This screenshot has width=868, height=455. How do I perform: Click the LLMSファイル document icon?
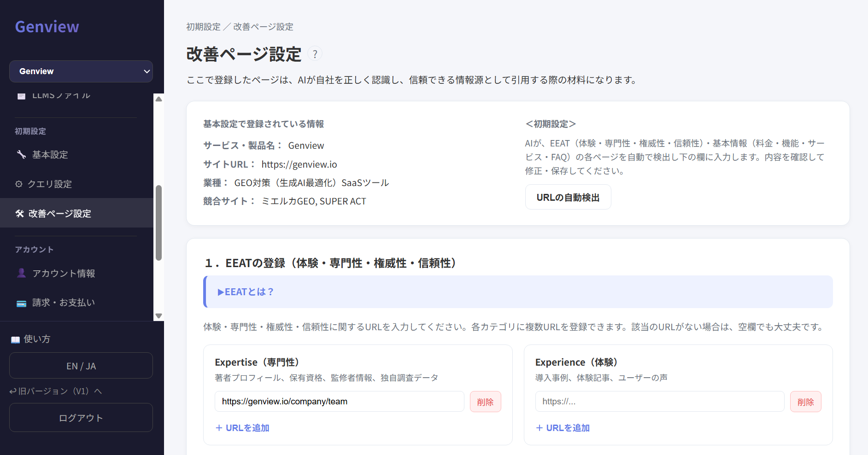tap(21, 96)
